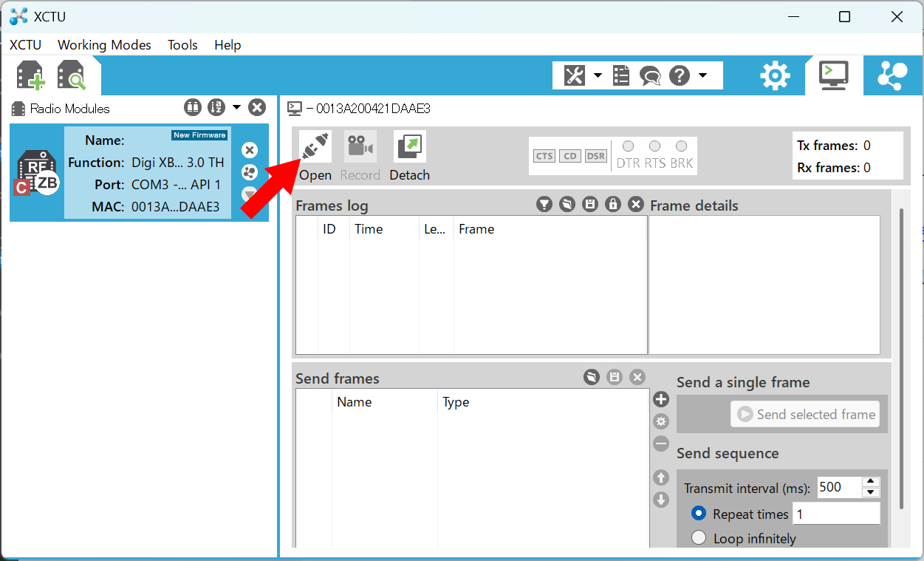Sort Frames log by ID column
This screenshot has height=561, width=924.
(x=334, y=229)
